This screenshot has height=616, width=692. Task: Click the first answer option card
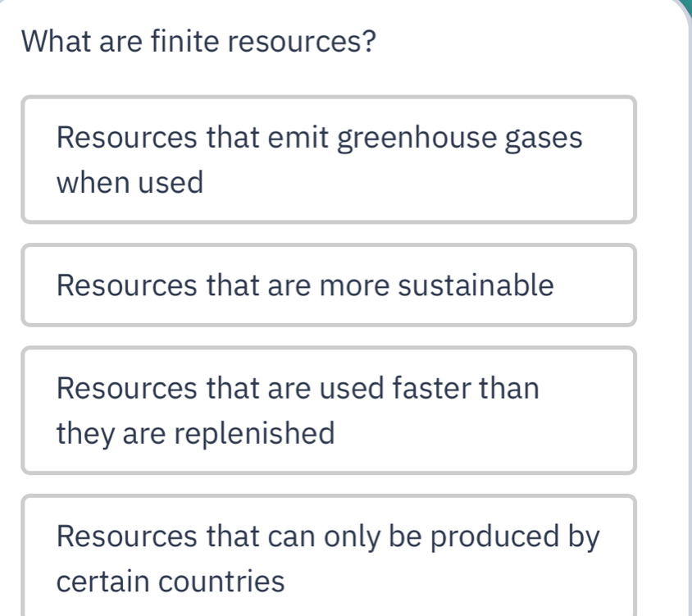point(328,159)
